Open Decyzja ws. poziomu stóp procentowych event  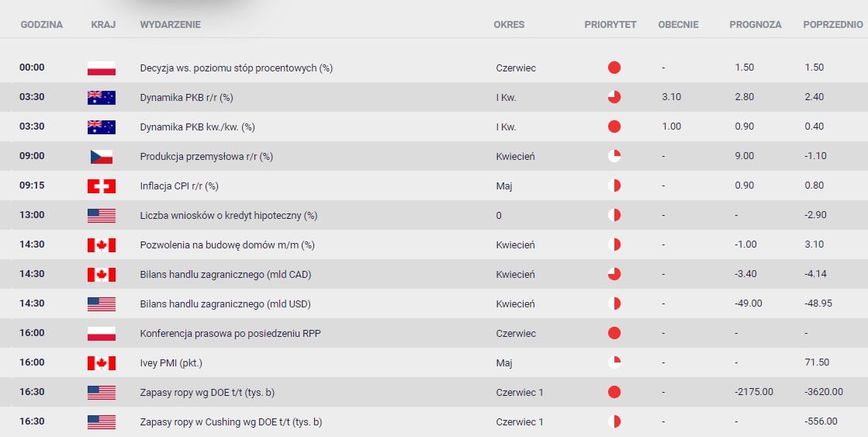(x=237, y=68)
